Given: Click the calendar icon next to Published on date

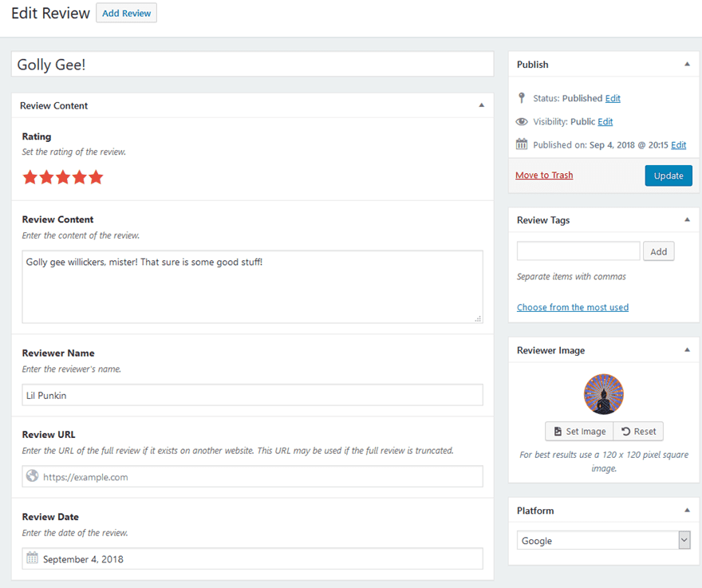Looking at the screenshot, I should point(523,144).
